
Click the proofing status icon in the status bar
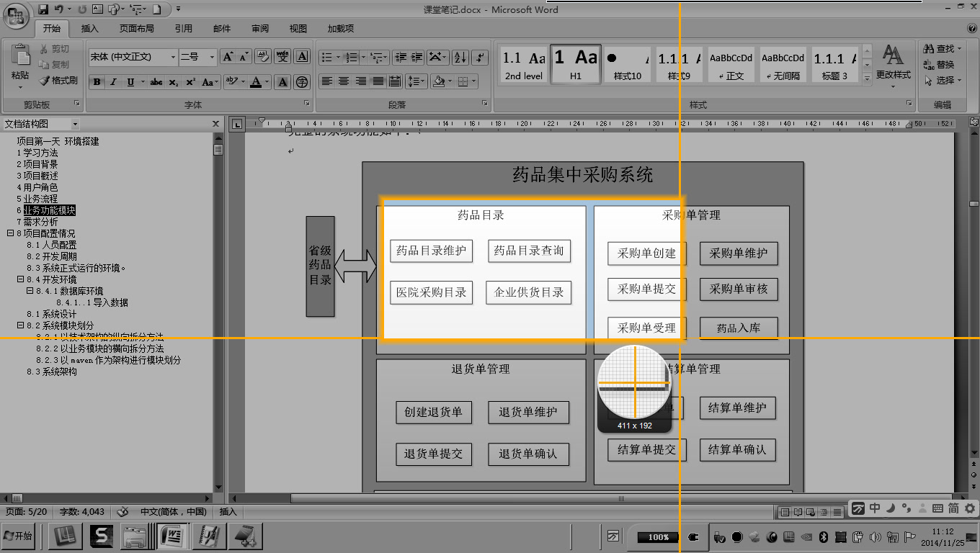[x=123, y=511]
